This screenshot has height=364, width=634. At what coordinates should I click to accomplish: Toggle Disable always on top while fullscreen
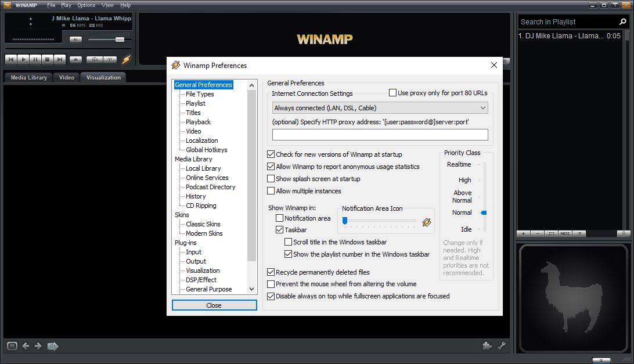click(358, 296)
